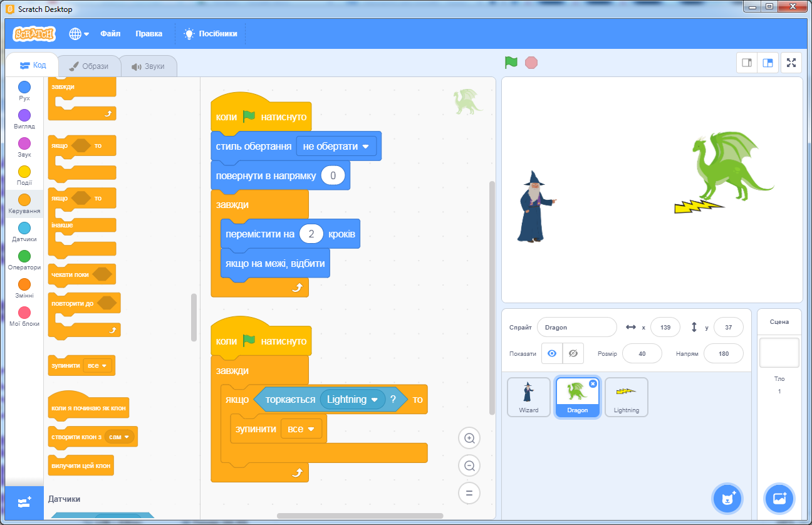The image size is (812, 525).
Task: Open the не обертати rotation style dropdown
Action: point(336,147)
